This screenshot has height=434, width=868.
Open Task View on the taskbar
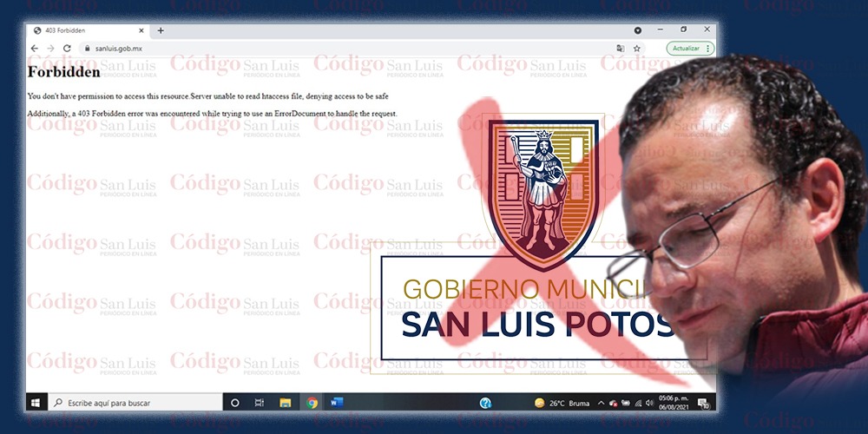coord(259,403)
